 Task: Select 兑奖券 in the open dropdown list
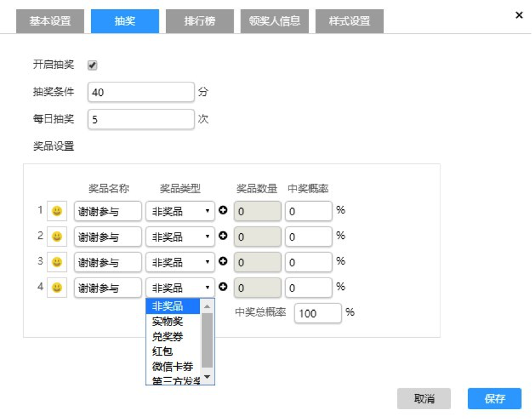point(173,337)
